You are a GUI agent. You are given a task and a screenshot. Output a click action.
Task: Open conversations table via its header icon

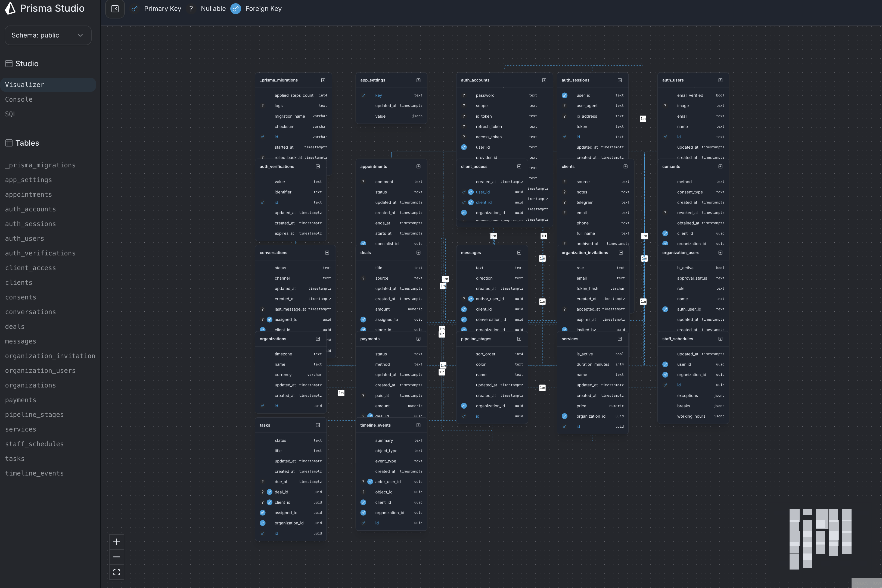point(327,253)
